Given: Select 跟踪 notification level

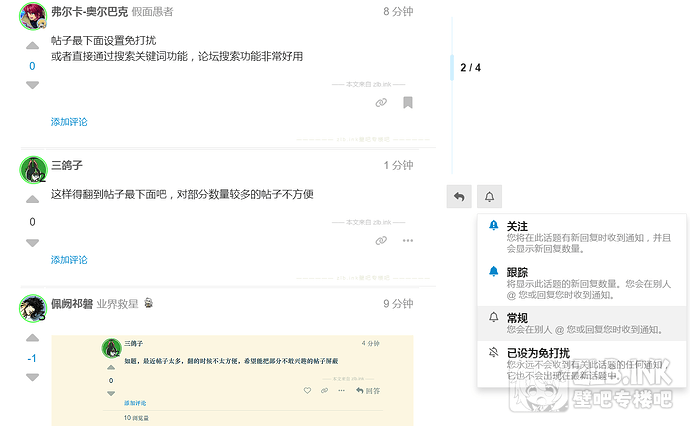Looking at the screenshot, I should pyautogui.click(x=582, y=283).
